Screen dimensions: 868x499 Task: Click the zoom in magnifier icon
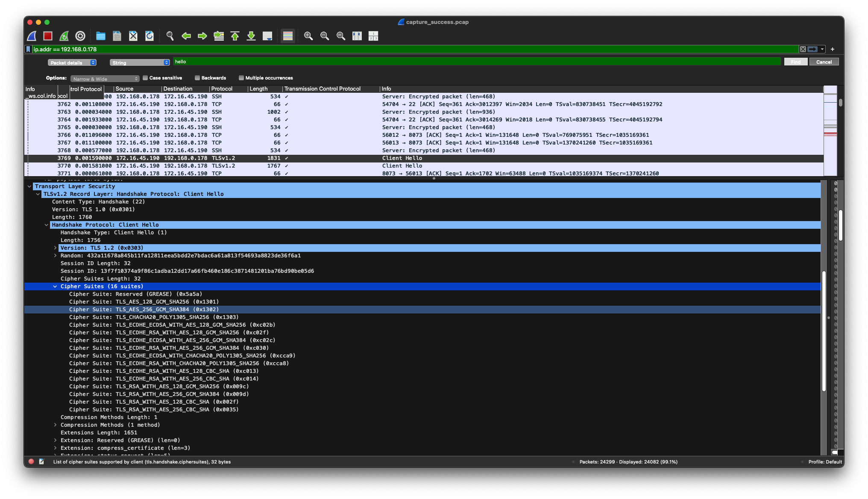[x=308, y=36]
